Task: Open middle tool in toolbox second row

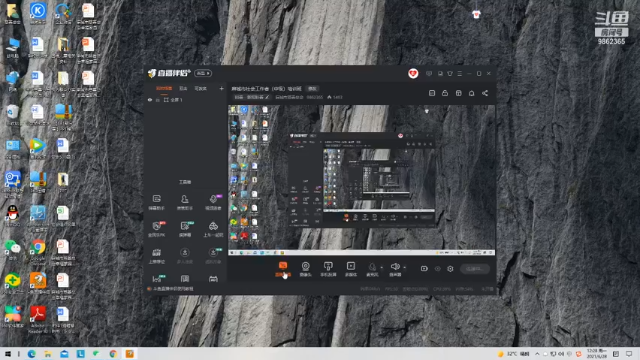Action: pos(184,229)
